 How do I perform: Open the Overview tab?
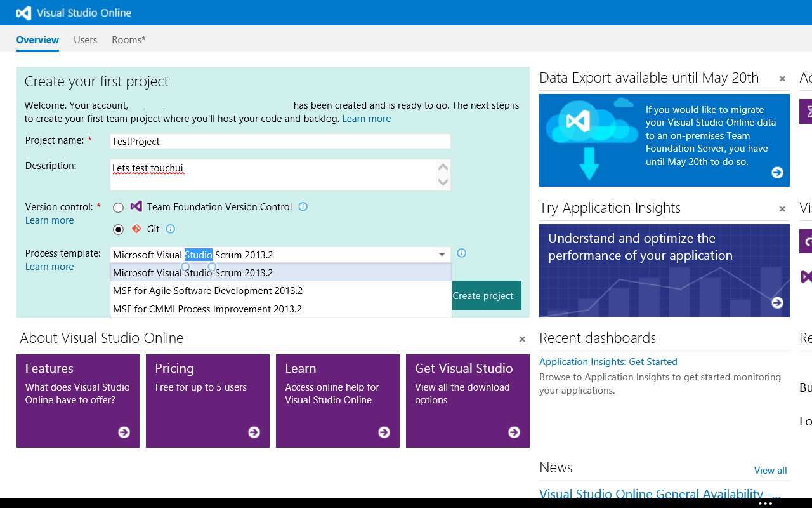(x=37, y=39)
